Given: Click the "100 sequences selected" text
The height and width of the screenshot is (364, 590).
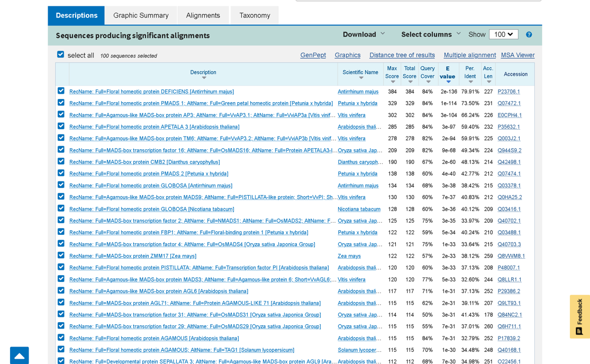Looking at the screenshot, I should click(129, 56).
